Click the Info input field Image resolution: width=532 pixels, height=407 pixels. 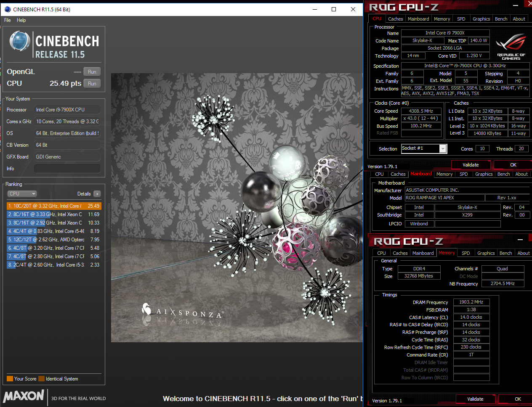click(67, 169)
